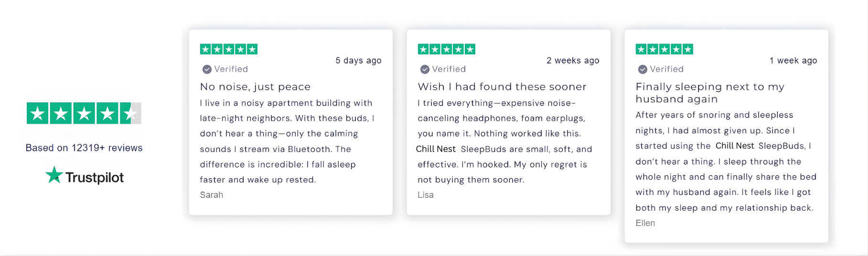Open 'Finally sleeping next to my husband again'

click(710, 93)
